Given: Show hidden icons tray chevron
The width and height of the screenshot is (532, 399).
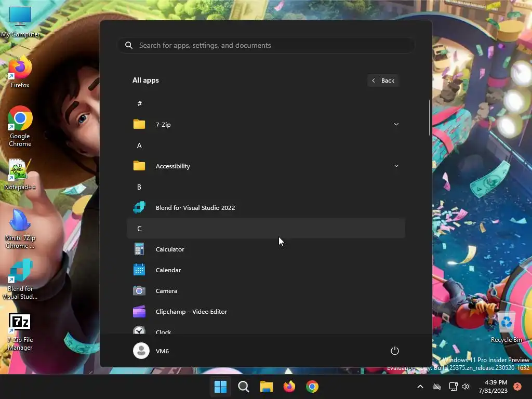Looking at the screenshot, I should (420, 387).
